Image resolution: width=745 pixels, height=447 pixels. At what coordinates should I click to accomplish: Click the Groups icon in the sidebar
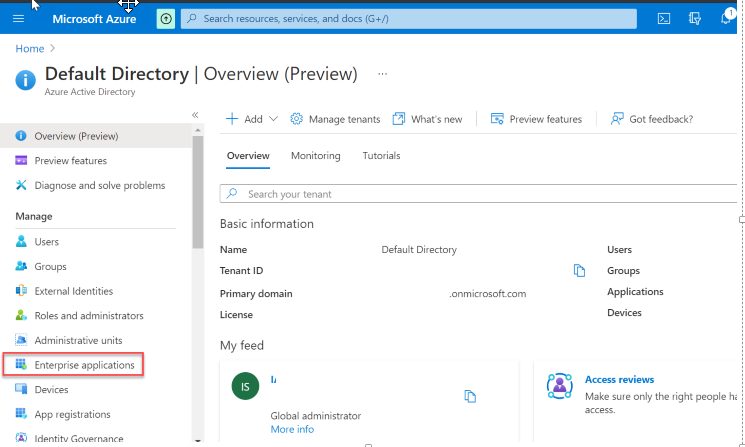click(x=21, y=266)
